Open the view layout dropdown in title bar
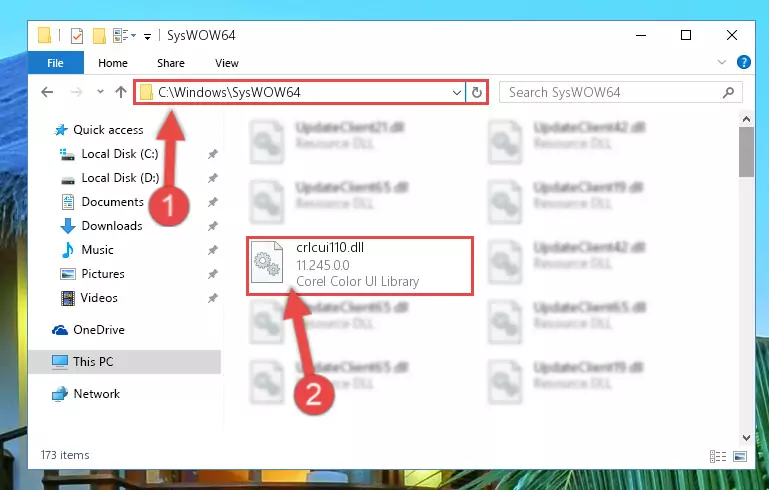 click(124, 36)
